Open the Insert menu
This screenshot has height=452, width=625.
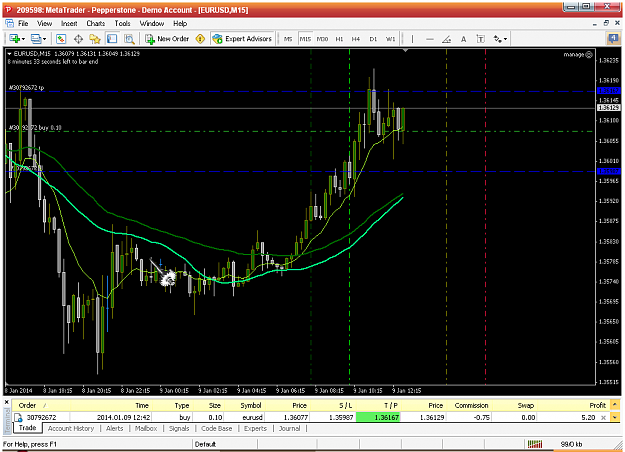click(69, 24)
